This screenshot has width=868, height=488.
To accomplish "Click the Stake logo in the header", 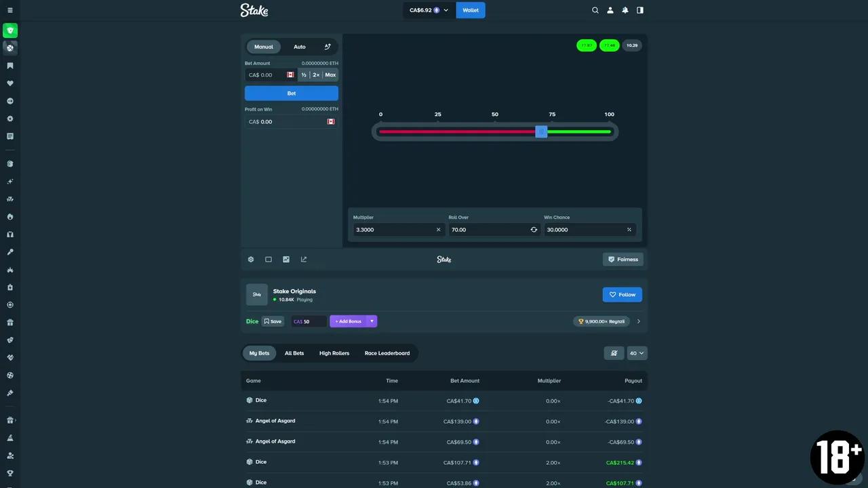I will (x=254, y=10).
